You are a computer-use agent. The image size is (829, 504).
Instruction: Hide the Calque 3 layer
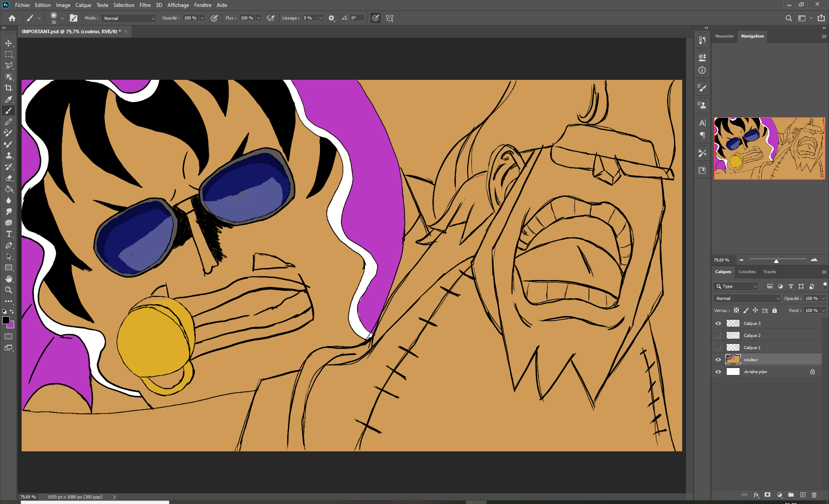pyautogui.click(x=718, y=323)
